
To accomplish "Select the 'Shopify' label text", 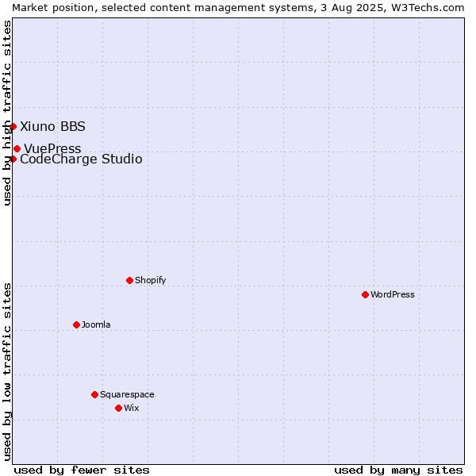I will point(150,280).
